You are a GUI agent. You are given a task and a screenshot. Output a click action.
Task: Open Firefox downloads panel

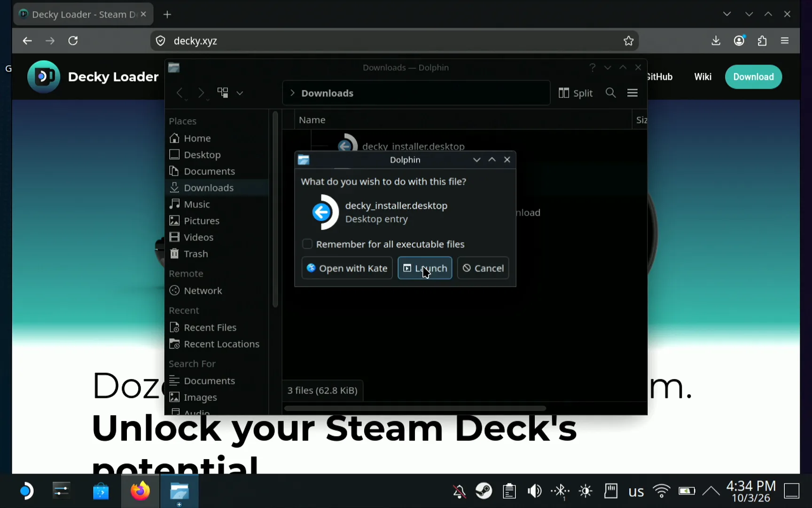click(716, 41)
